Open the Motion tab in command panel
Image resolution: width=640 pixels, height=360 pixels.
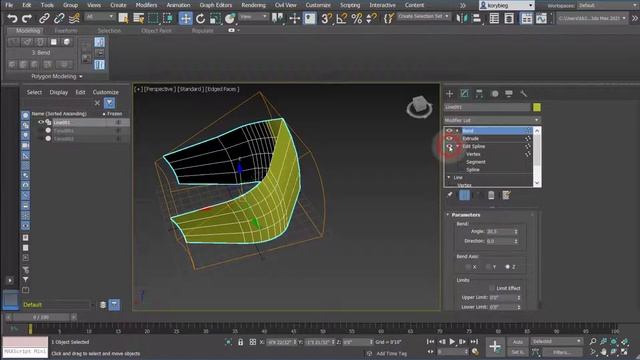click(494, 94)
